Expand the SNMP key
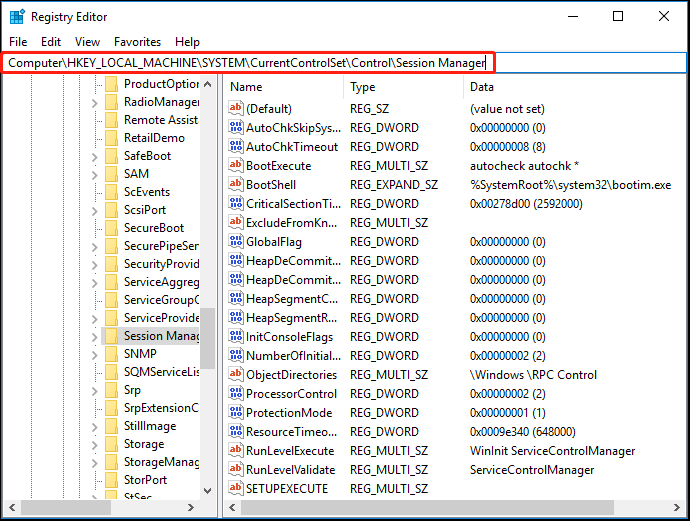690x521 pixels. coord(94,355)
